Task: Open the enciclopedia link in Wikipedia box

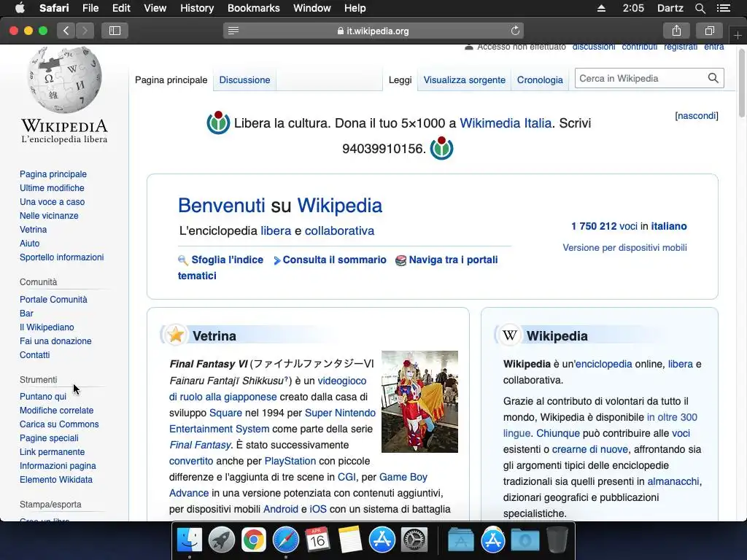Action: tap(603, 364)
